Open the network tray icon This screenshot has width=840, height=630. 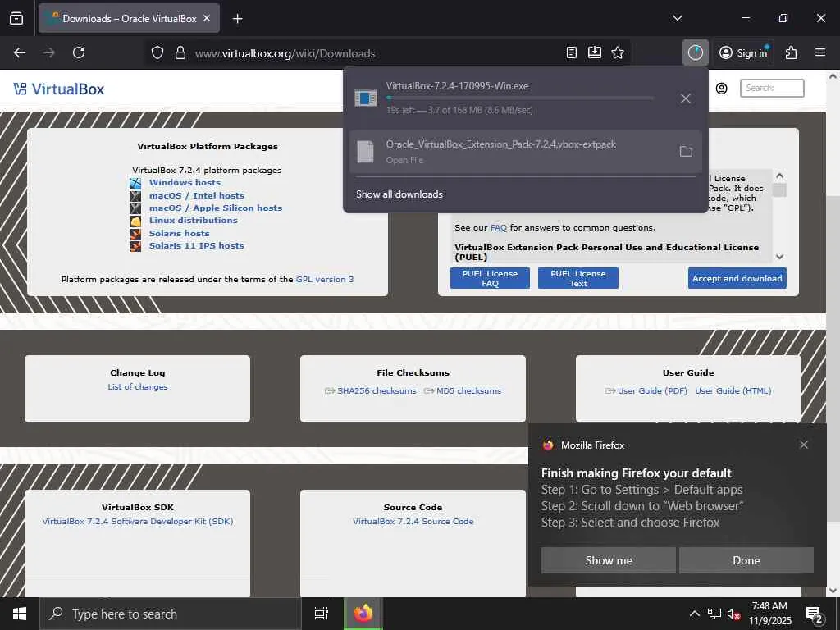click(x=714, y=614)
